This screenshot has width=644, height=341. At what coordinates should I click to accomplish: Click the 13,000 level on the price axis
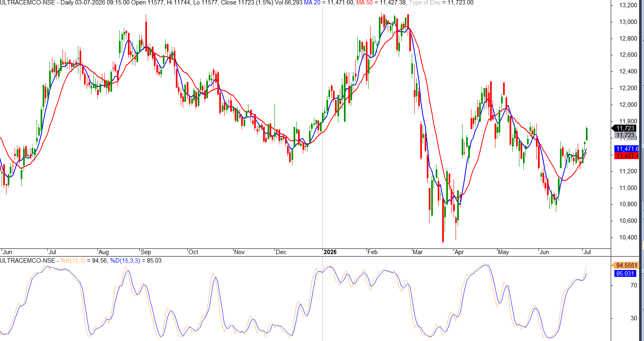pyautogui.click(x=628, y=22)
